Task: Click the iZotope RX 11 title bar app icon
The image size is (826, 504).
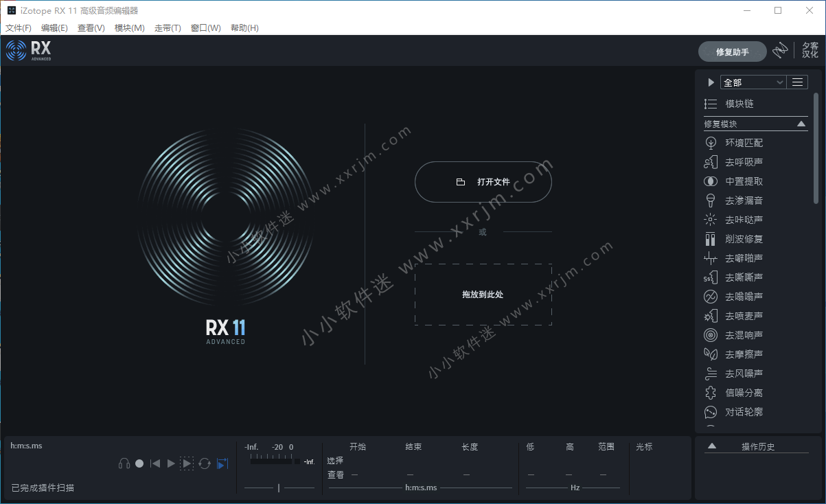Action: pyautogui.click(x=12, y=10)
